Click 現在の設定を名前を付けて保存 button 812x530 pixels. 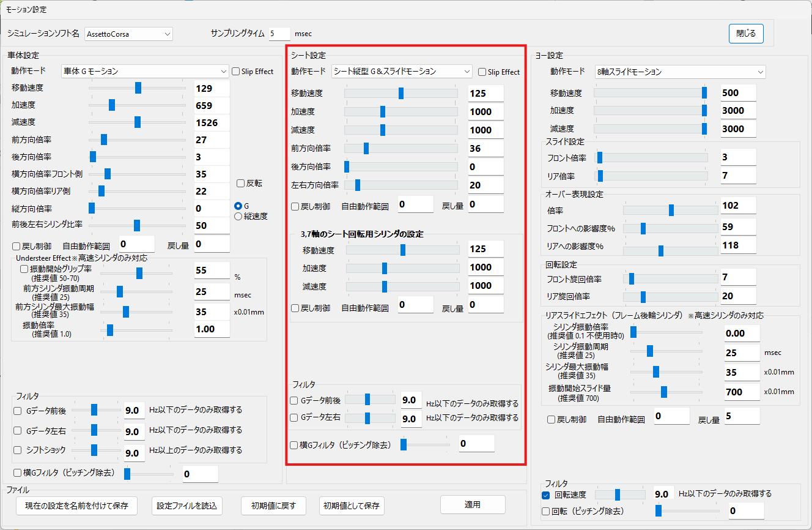click(x=76, y=506)
